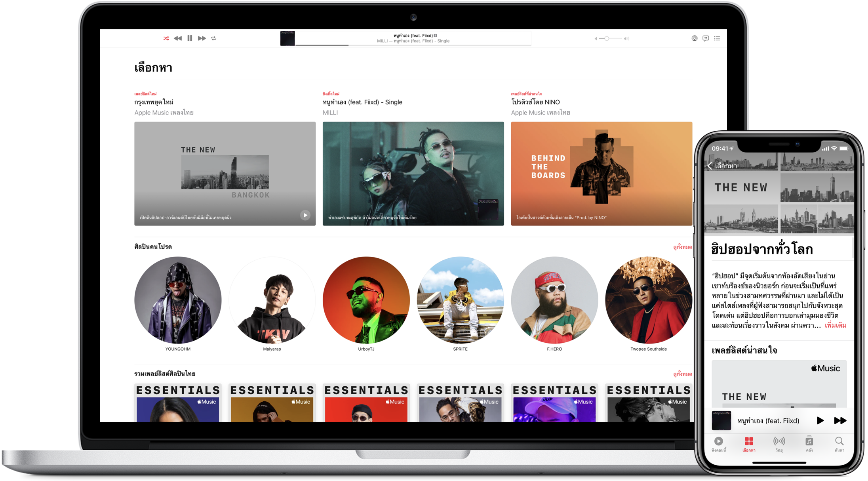Open Behind the Boards NINO playlist

tap(601, 174)
